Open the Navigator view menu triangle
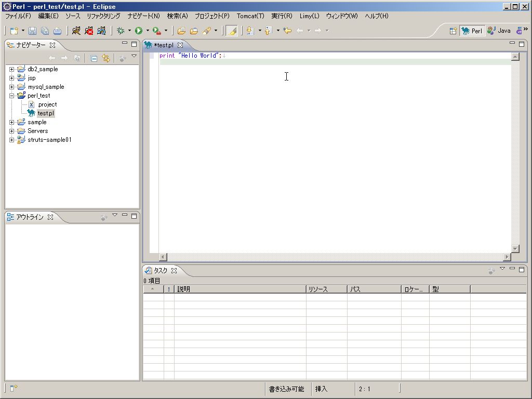532x399 pixels. click(134, 56)
